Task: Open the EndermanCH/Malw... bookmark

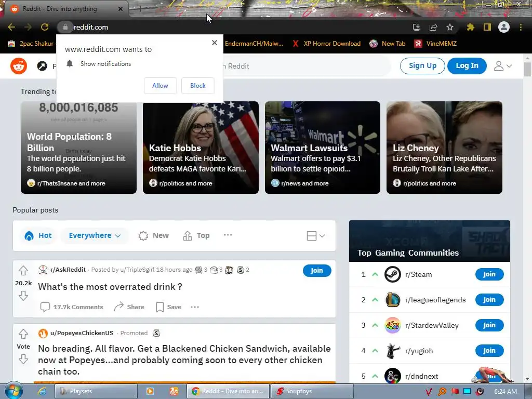Action: [254, 44]
